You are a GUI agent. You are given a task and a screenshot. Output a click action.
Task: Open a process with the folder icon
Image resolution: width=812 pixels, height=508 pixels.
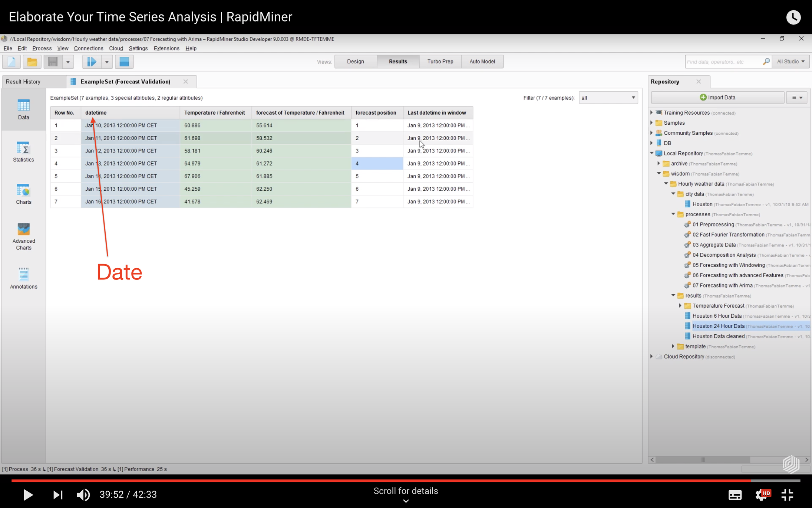(x=32, y=62)
